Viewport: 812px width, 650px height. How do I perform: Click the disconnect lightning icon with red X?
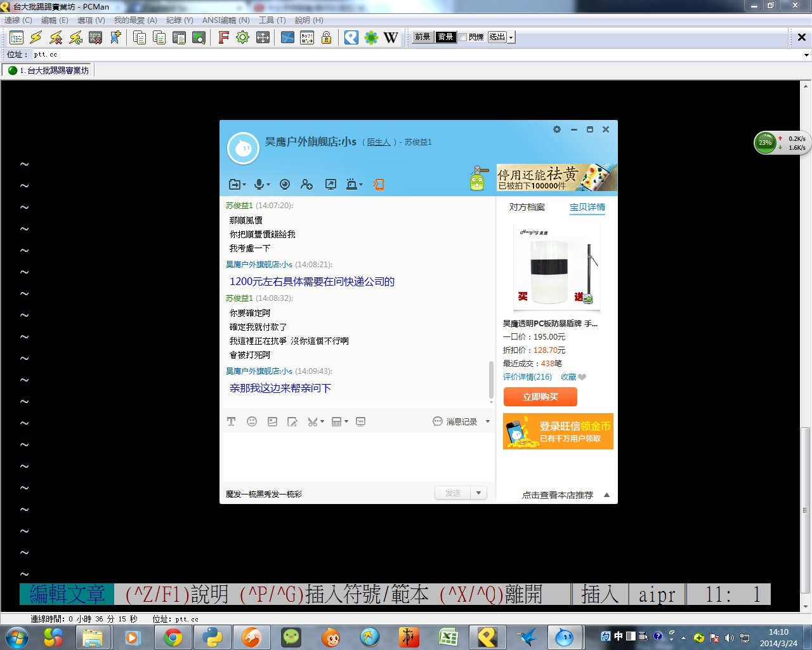click(56, 37)
